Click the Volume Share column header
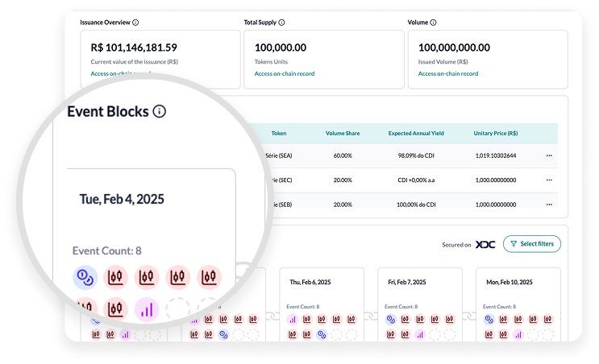599x364 pixels. coord(343,133)
